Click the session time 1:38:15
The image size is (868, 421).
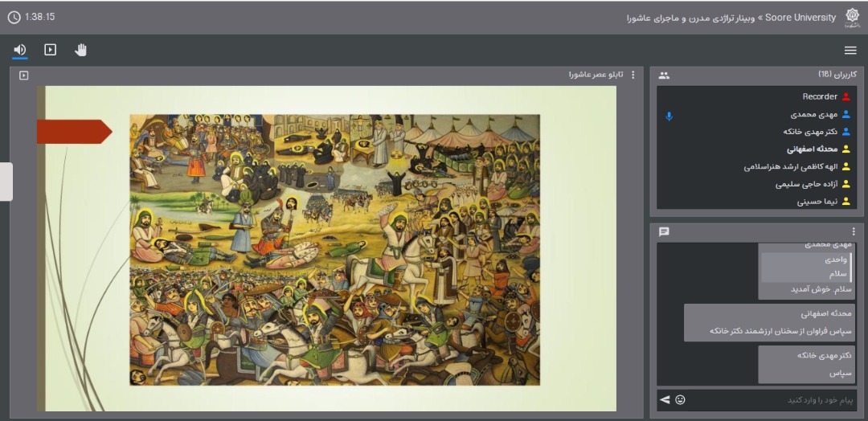[x=40, y=17]
